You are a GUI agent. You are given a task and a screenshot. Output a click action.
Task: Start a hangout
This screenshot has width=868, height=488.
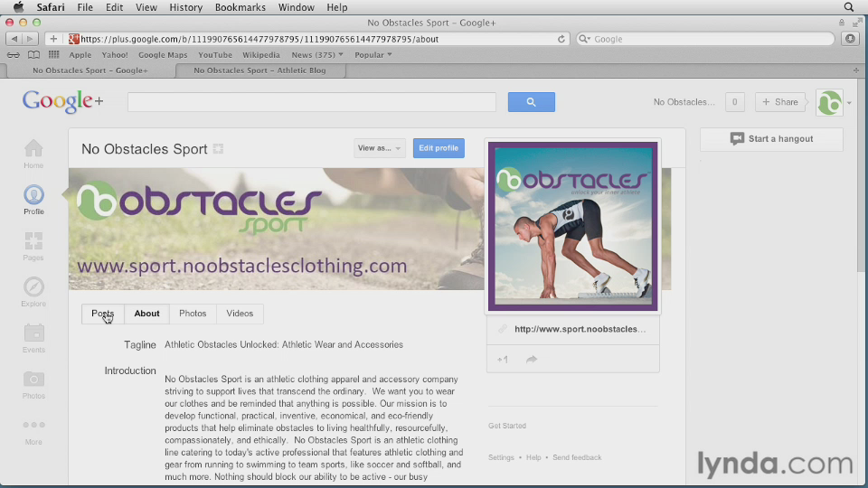click(x=771, y=139)
